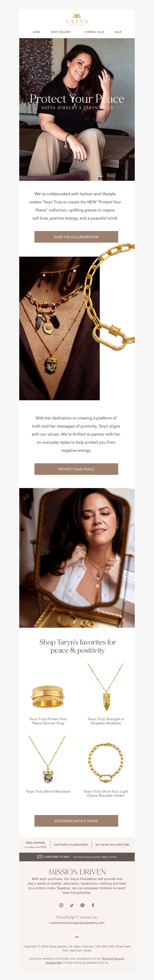Screen dimensions: 154x980
Task: View the Protect Your Peace Spinner Ring
Action: [48, 697]
